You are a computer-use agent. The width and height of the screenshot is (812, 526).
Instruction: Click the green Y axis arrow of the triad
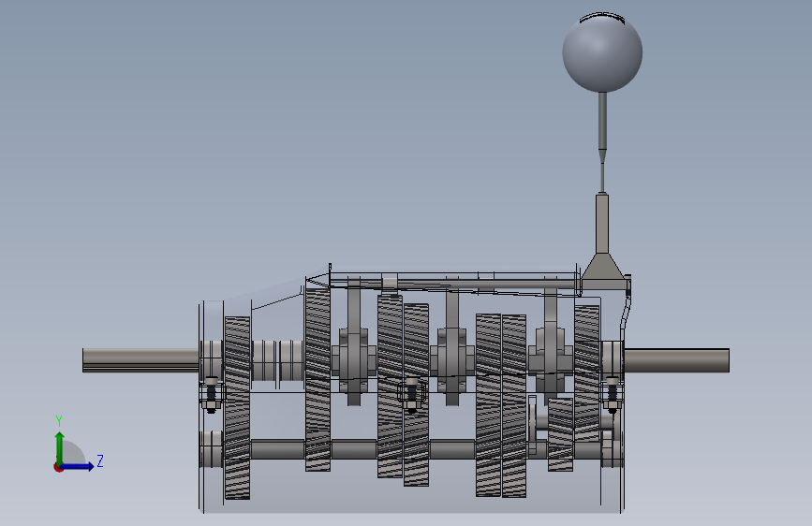click(x=59, y=446)
